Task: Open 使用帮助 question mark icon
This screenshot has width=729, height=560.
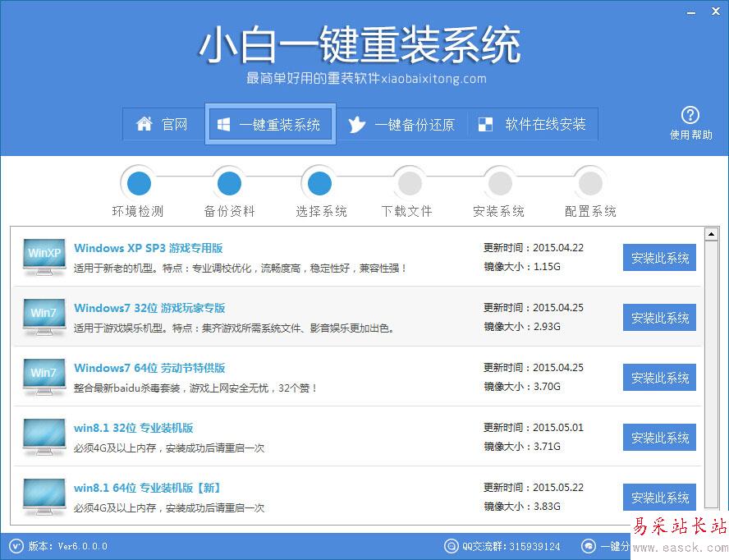Action: tap(690, 115)
